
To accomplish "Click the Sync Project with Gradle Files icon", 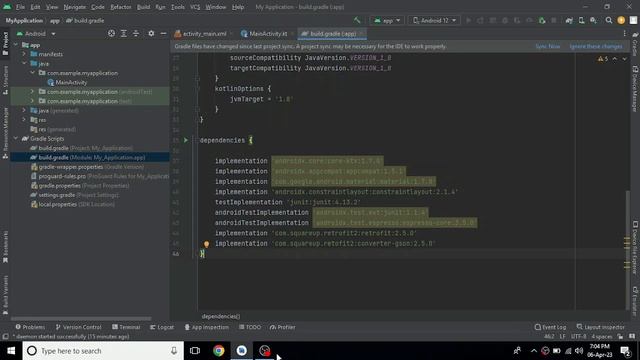I will click(569, 20).
